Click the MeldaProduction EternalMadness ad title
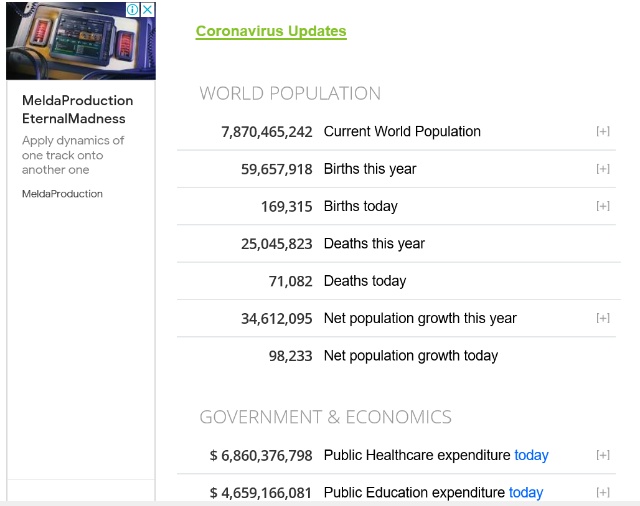 (x=77, y=109)
